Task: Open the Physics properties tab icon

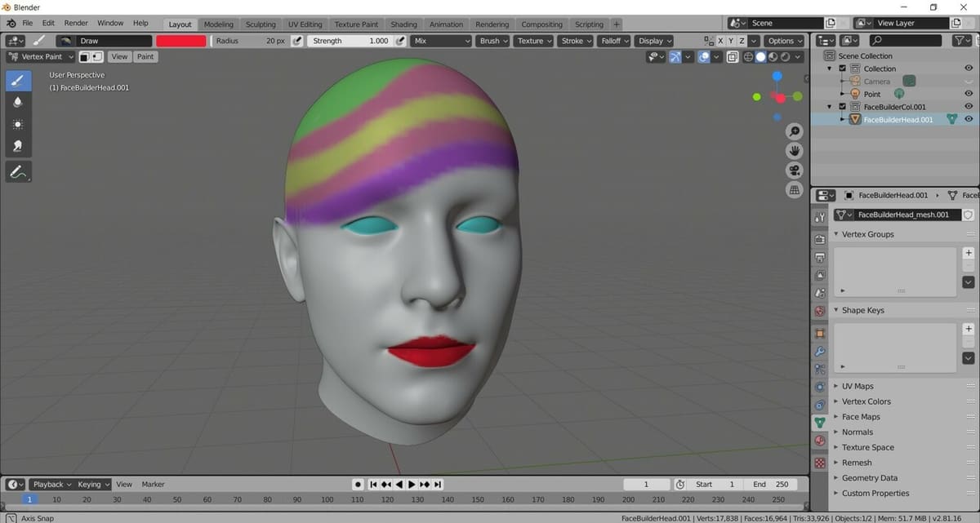Action: 820,387
